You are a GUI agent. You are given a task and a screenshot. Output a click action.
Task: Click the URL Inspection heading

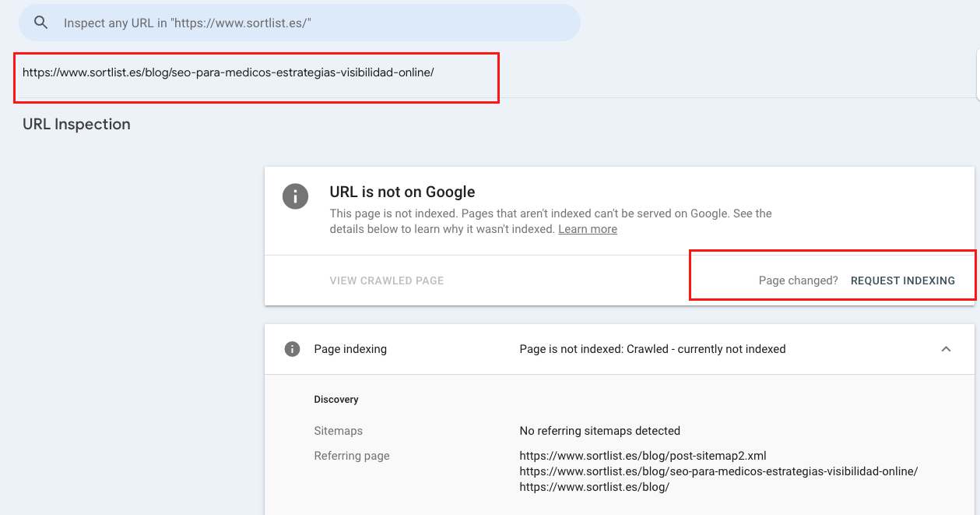point(76,125)
